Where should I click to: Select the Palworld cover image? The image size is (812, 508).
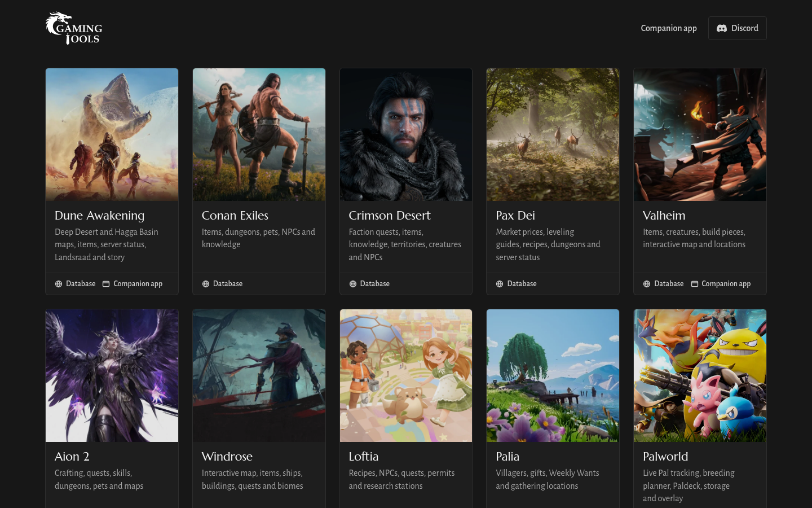(700, 376)
